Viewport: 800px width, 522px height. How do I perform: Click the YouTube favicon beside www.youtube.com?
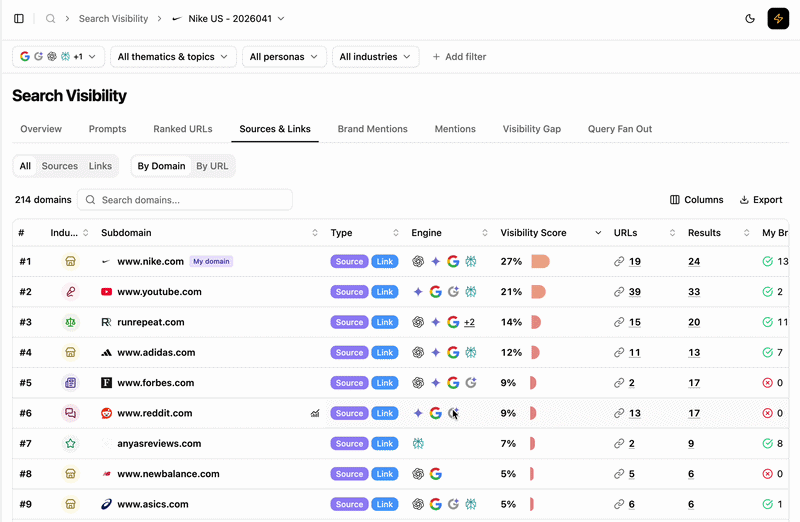106,292
